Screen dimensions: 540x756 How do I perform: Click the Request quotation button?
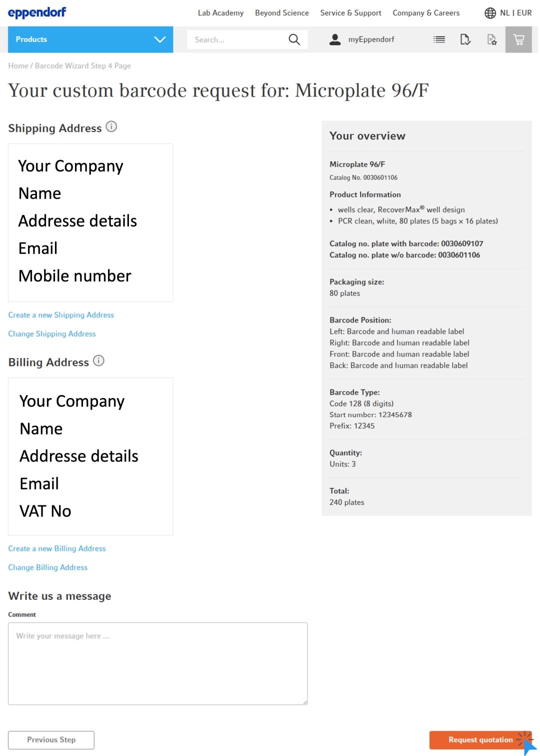(x=480, y=740)
